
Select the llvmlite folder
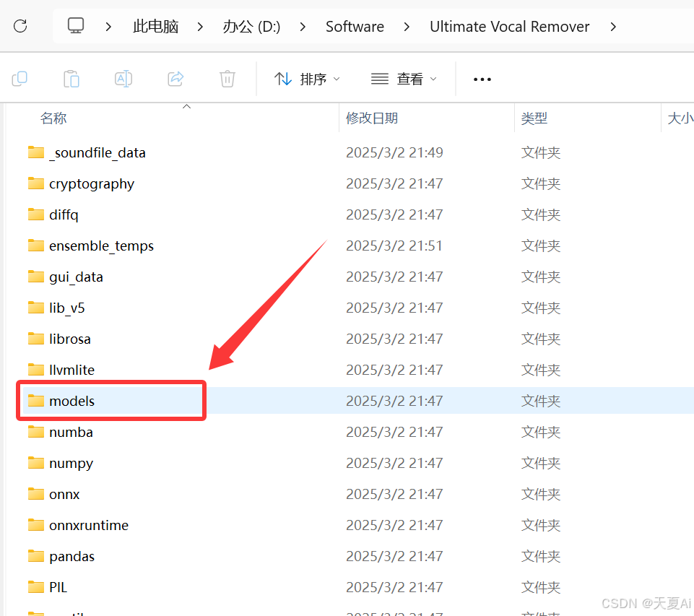click(71, 370)
